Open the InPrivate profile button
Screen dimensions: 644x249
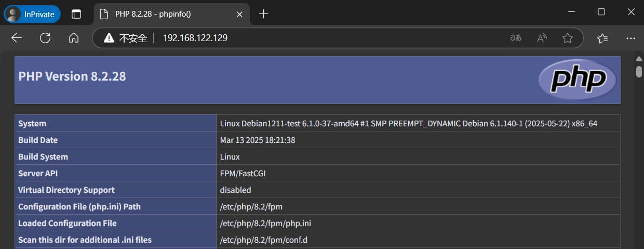[32, 14]
